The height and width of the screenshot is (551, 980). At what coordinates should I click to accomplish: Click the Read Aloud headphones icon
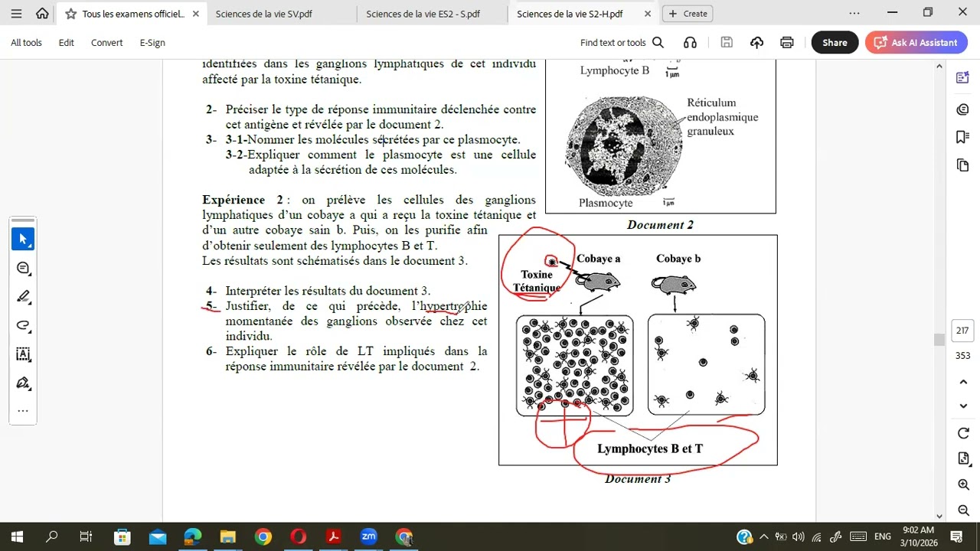point(690,43)
